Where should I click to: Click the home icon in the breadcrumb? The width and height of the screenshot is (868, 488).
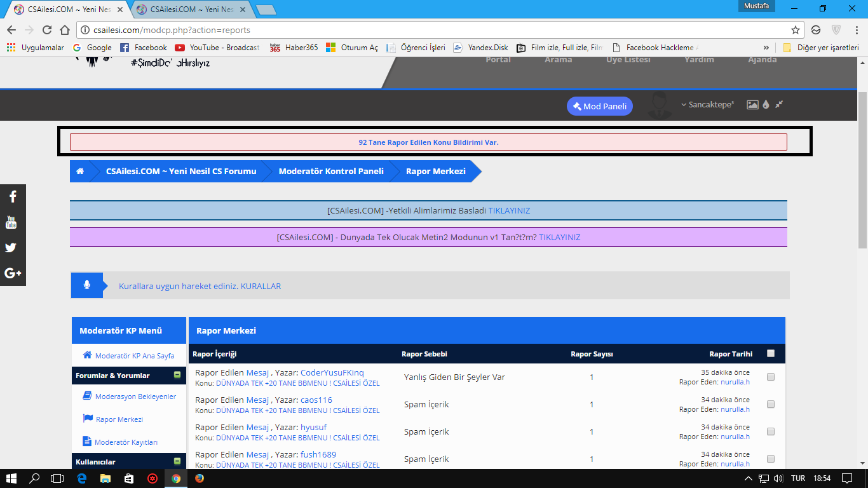[x=80, y=171]
